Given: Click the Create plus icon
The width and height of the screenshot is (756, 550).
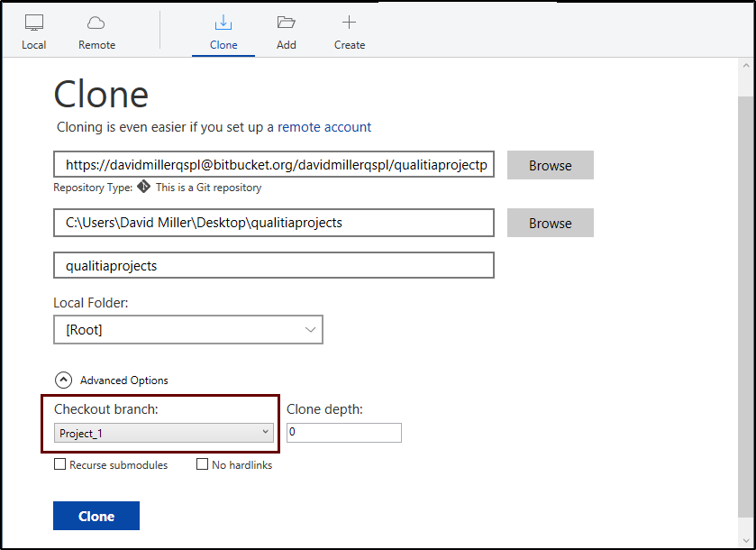Looking at the screenshot, I should point(350,23).
